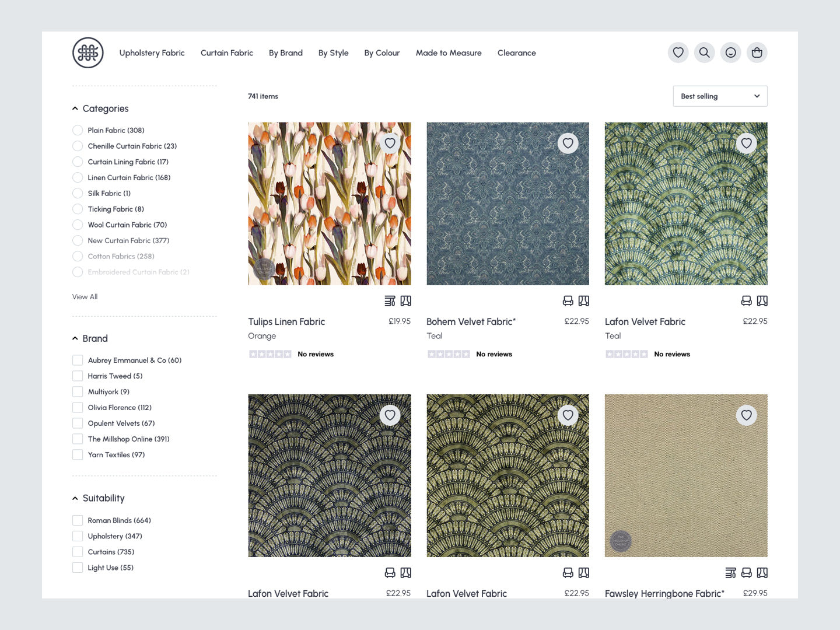Go to the Clearance menu item
The width and height of the screenshot is (840, 630).
coord(516,53)
